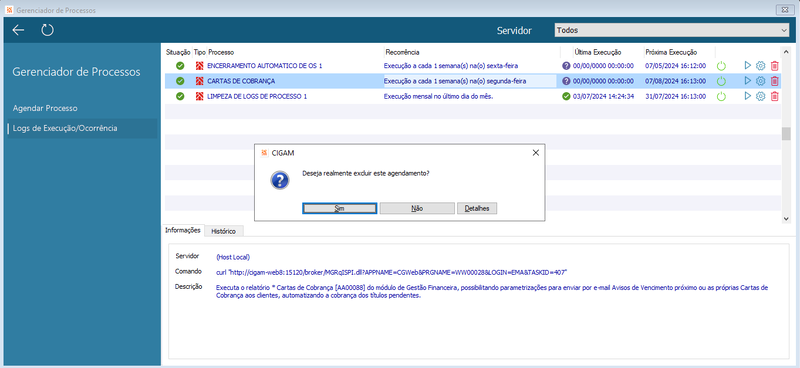Toggle the power icon for LIMPEZA DE LOGS DE PROCESSO 1
The height and width of the screenshot is (368, 800).
pos(721,96)
